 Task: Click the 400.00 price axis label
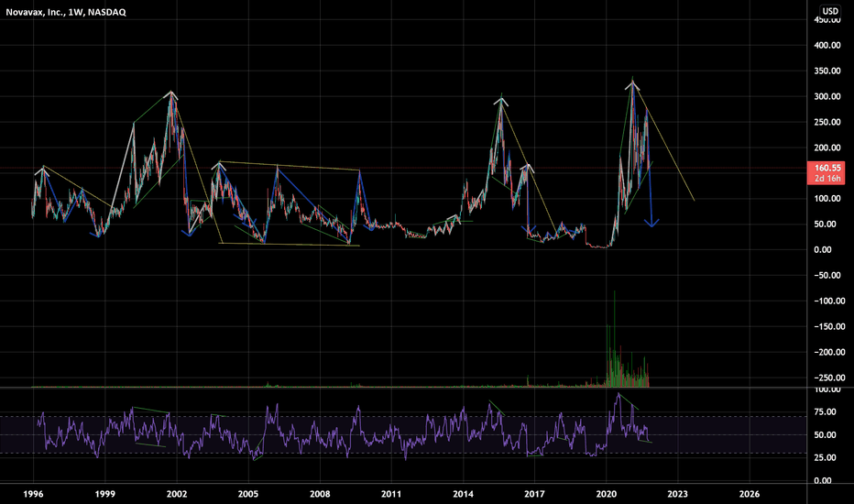(x=827, y=45)
